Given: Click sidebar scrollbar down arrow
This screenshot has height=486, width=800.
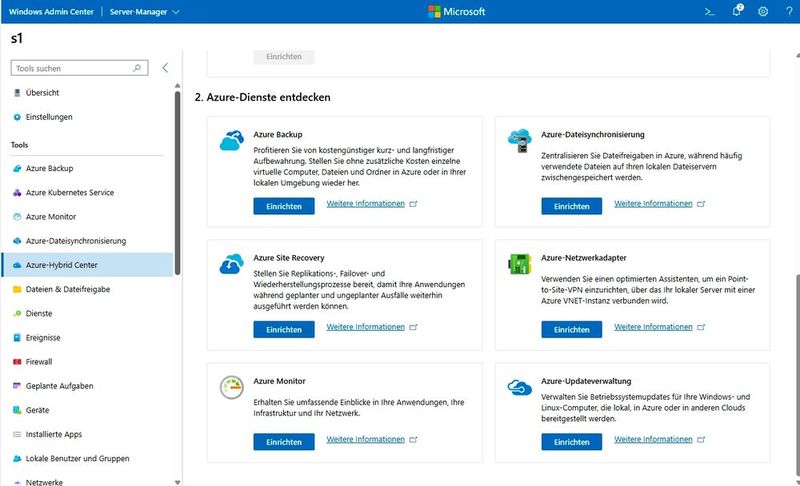Looking at the screenshot, I should (x=178, y=482).
